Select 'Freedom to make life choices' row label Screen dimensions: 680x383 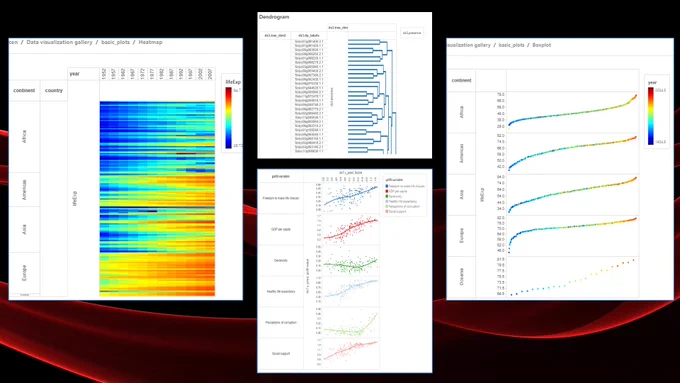click(281, 198)
